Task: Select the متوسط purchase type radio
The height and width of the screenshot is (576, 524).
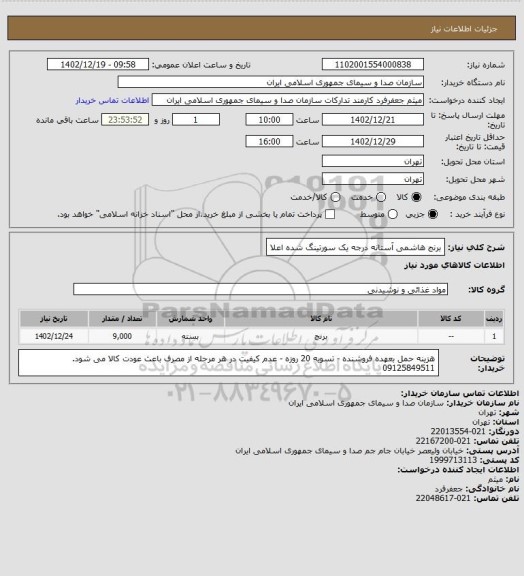Action: 392,214
